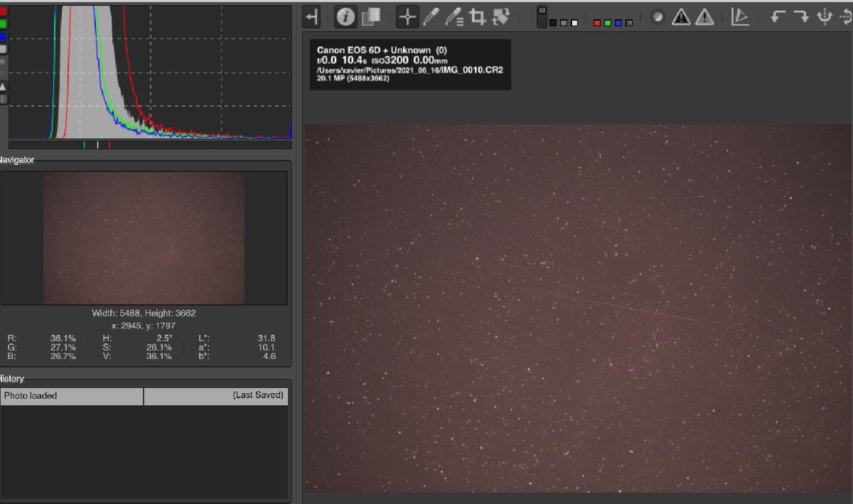
Task: Flip the image horizontally
Action: coord(825,17)
